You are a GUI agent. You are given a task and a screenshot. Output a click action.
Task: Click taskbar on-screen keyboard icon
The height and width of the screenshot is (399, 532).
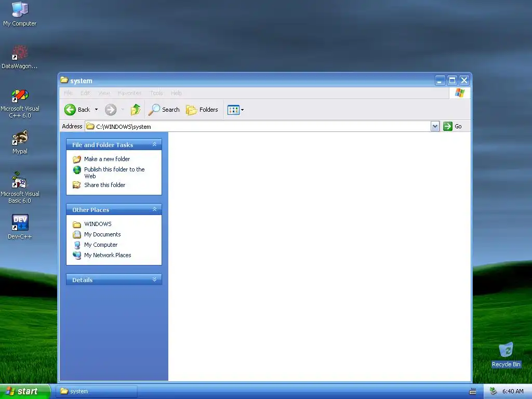point(472,392)
